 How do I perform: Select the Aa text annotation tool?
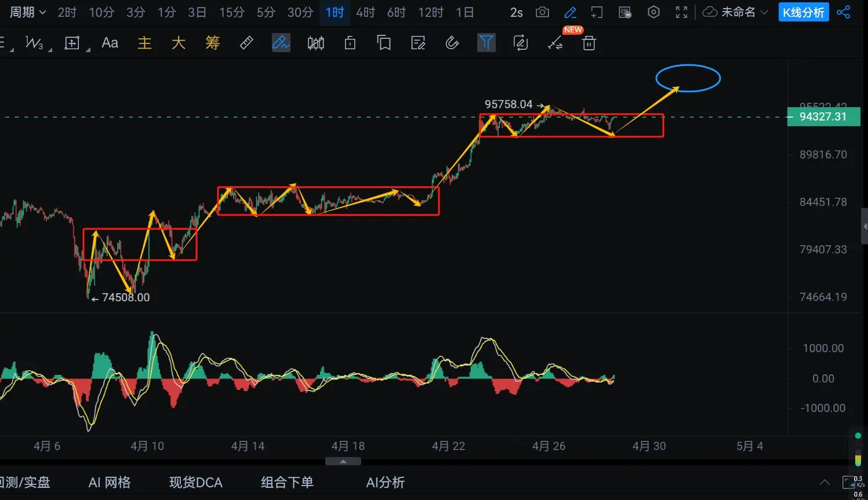pyautogui.click(x=110, y=43)
